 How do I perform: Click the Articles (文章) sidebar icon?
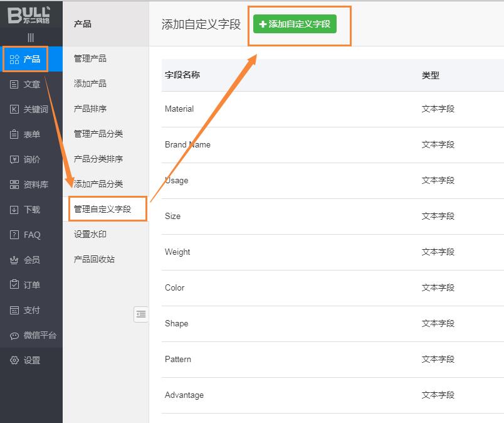[14, 85]
